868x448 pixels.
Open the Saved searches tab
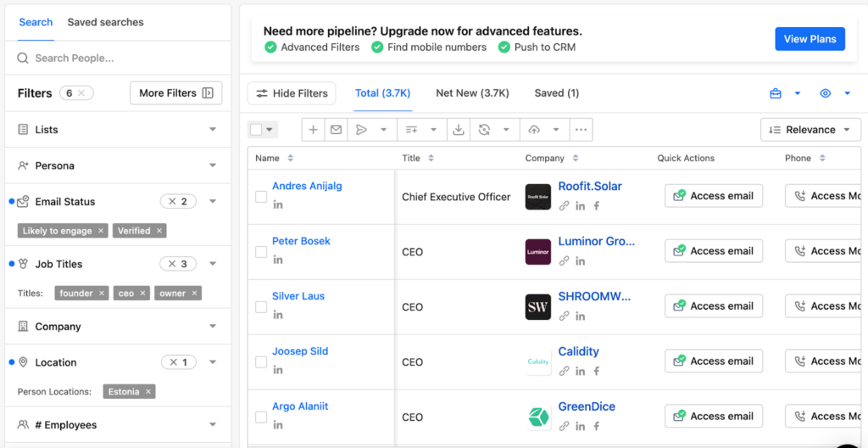tap(105, 22)
